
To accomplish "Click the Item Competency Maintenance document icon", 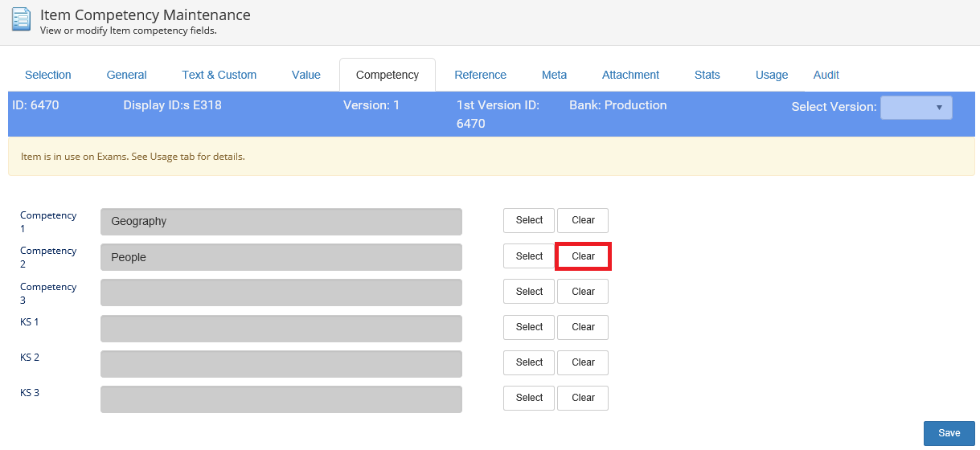I will [x=21, y=19].
